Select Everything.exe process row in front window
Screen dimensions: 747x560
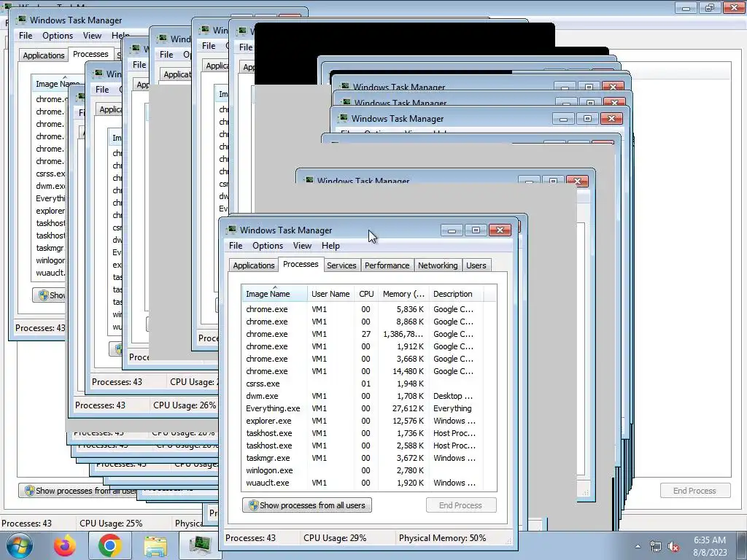[x=369, y=408]
